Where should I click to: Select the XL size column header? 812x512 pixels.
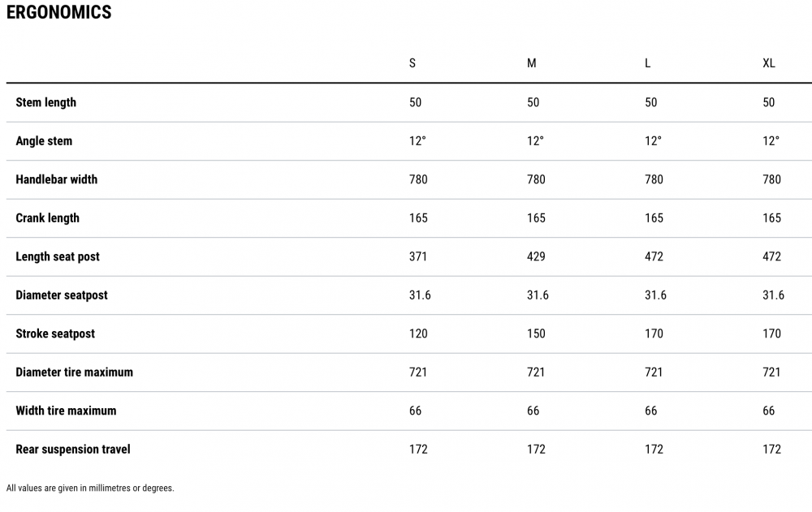[x=768, y=63]
